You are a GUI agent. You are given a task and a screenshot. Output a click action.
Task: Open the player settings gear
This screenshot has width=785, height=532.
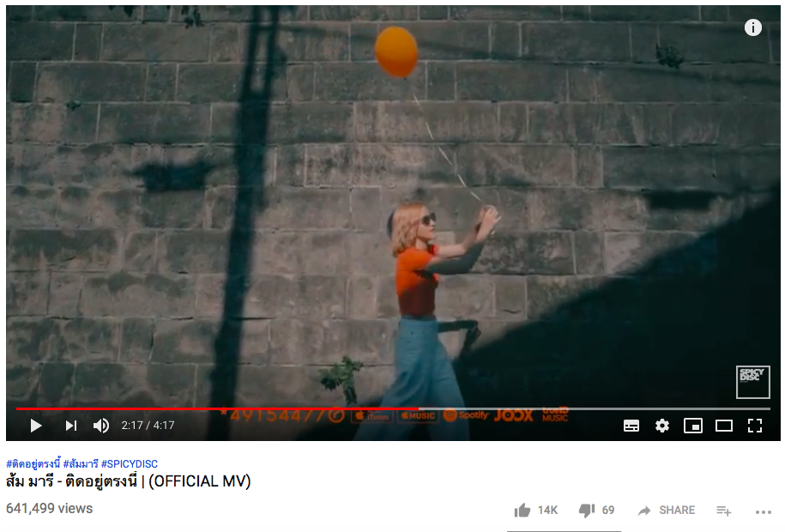661,426
